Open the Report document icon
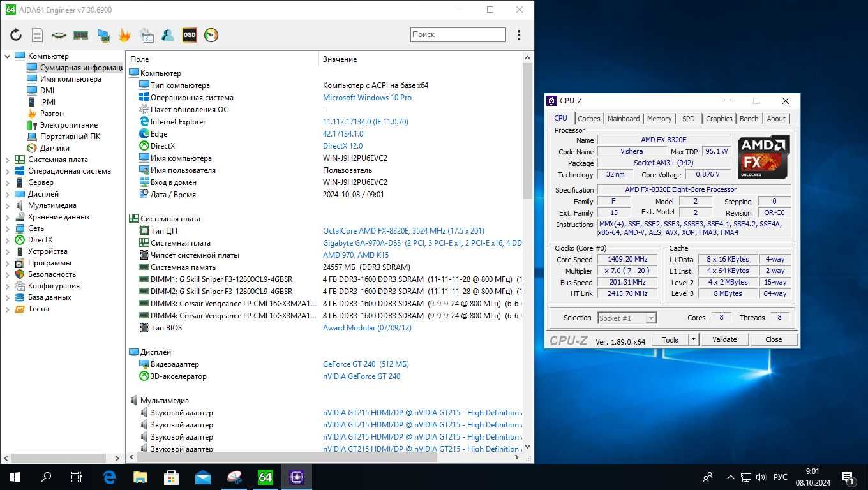868x490 pixels. [x=38, y=35]
